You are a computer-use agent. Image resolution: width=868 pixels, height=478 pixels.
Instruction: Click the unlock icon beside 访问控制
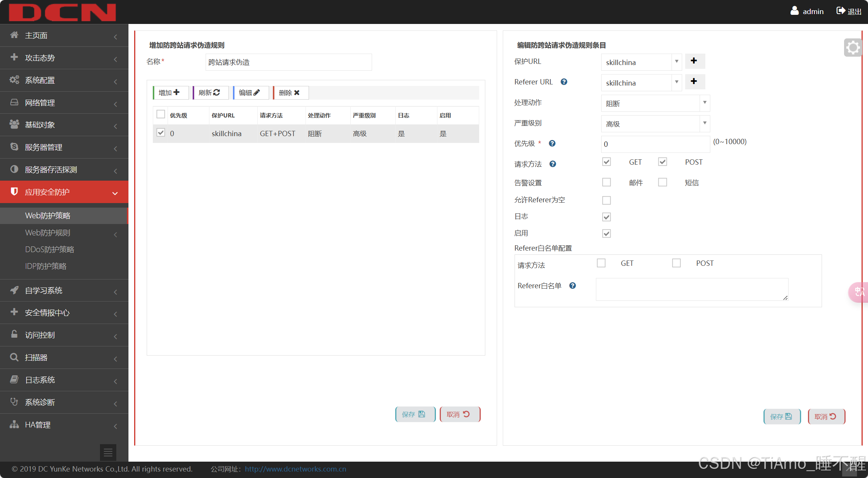[14, 334]
